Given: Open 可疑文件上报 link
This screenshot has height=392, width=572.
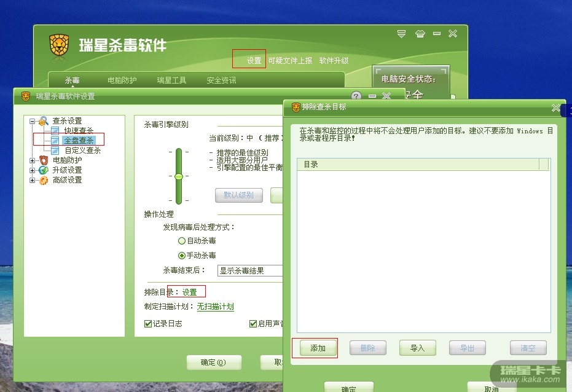Looking at the screenshot, I should pyautogui.click(x=290, y=61).
